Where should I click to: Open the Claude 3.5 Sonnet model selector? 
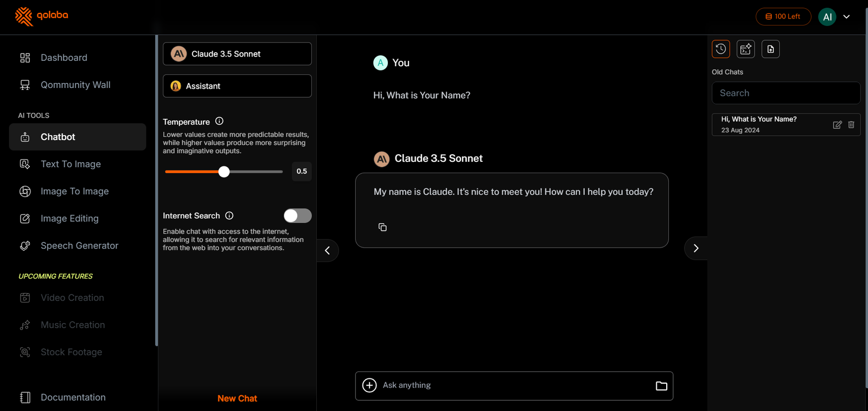click(237, 54)
